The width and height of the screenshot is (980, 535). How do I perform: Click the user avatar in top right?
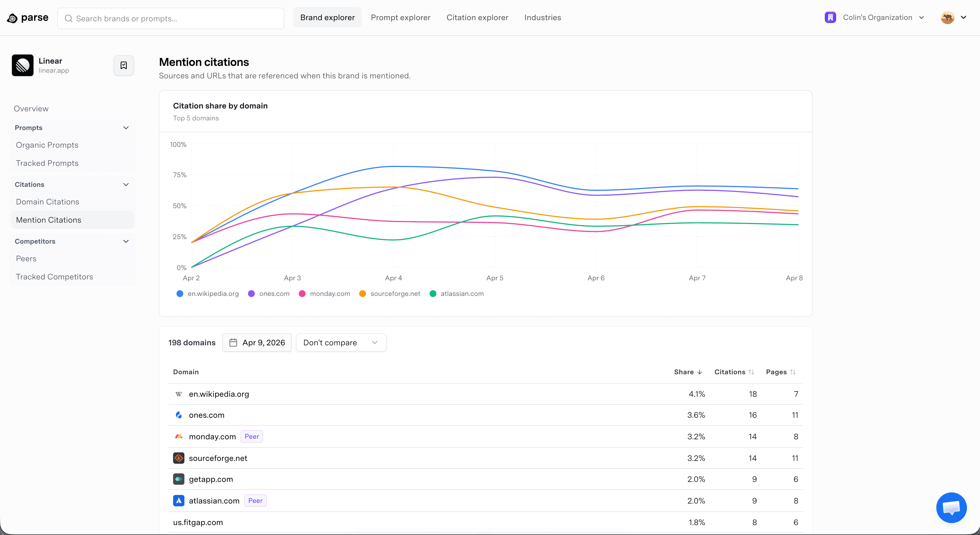coord(947,18)
